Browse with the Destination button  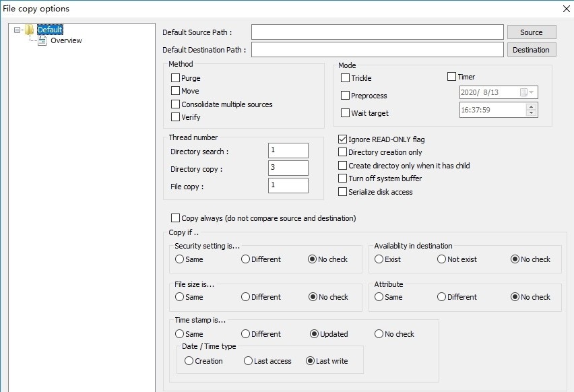532,50
